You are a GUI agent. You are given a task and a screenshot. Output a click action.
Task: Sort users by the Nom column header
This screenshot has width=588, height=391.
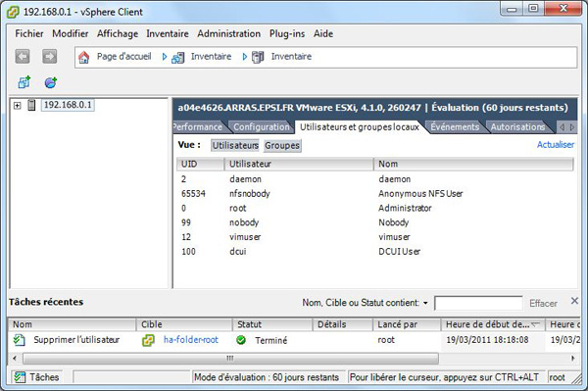tap(473, 165)
